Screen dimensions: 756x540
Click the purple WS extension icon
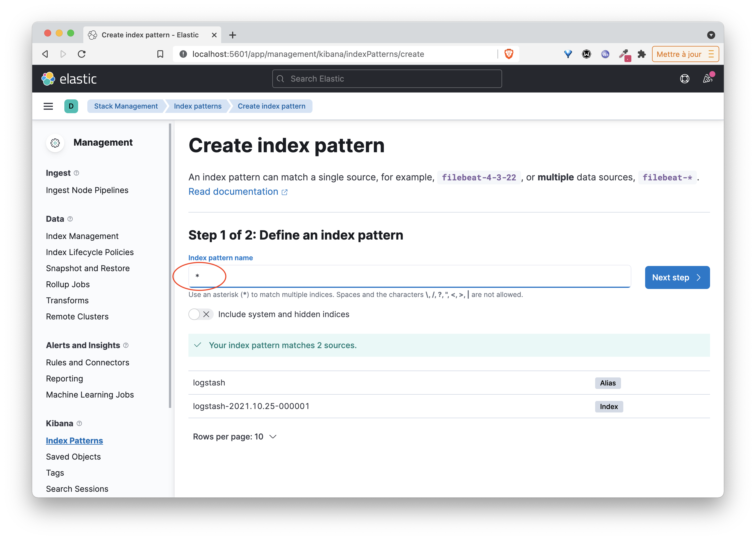coord(605,54)
